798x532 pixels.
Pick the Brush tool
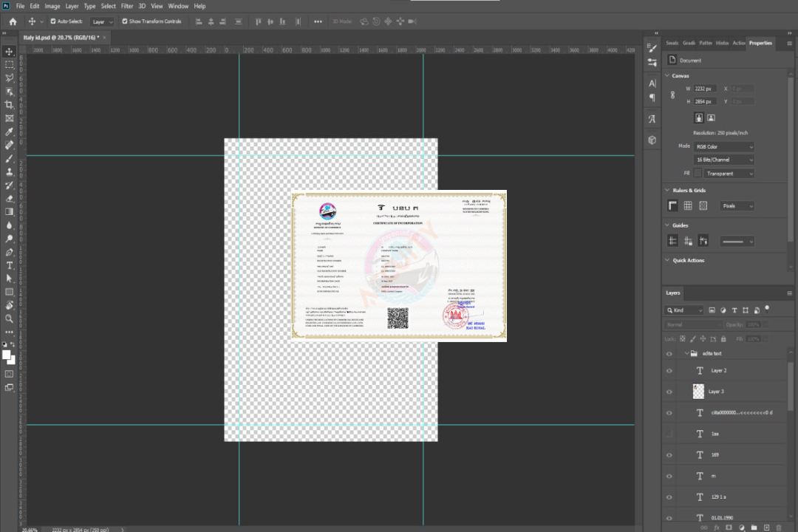(x=10, y=158)
